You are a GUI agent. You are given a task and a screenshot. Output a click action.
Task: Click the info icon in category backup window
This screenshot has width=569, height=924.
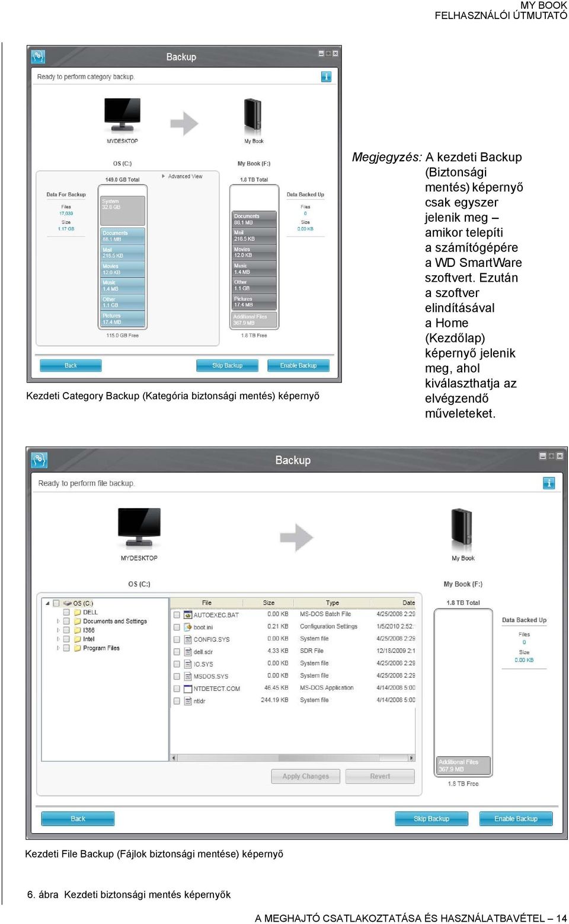point(326,77)
